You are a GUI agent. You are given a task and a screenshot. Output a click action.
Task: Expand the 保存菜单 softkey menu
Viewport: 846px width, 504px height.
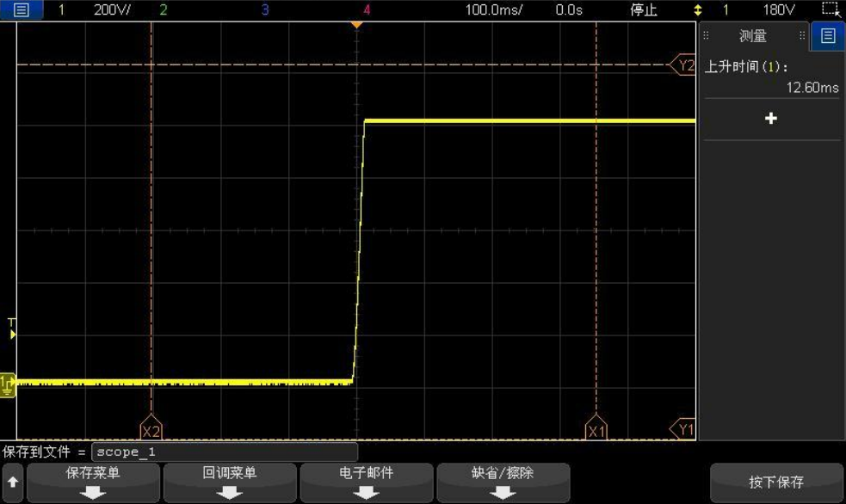(93, 482)
